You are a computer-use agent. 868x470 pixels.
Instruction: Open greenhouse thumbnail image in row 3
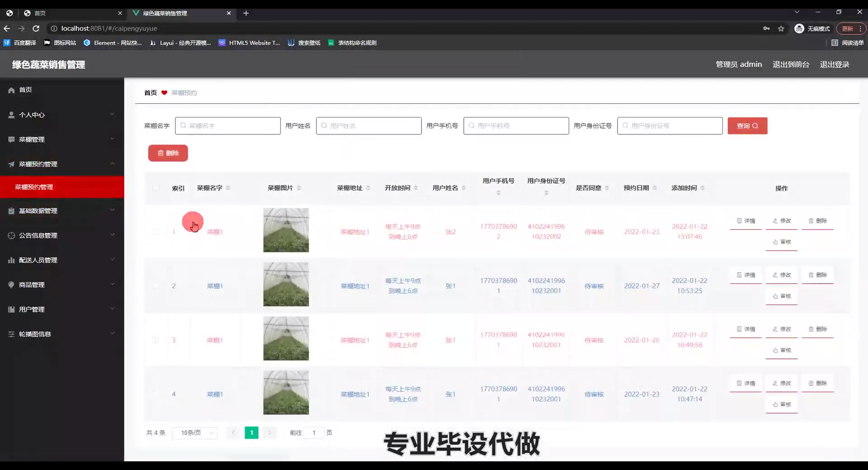286,338
